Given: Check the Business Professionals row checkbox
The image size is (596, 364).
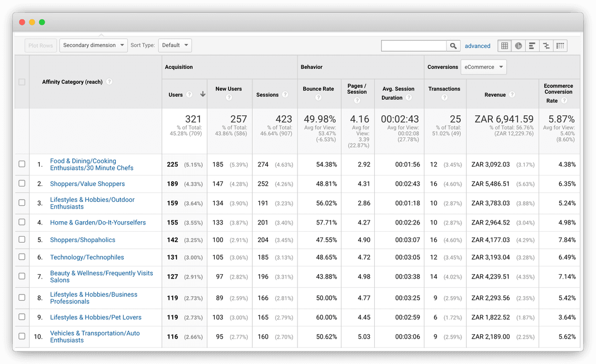Looking at the screenshot, I should [x=22, y=297].
